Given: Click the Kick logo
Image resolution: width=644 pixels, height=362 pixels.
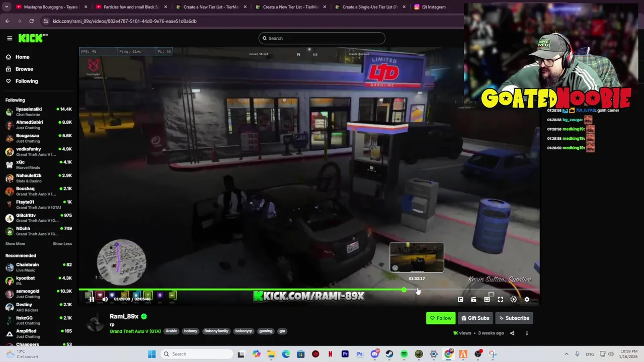Looking at the screenshot, I should pos(33,38).
